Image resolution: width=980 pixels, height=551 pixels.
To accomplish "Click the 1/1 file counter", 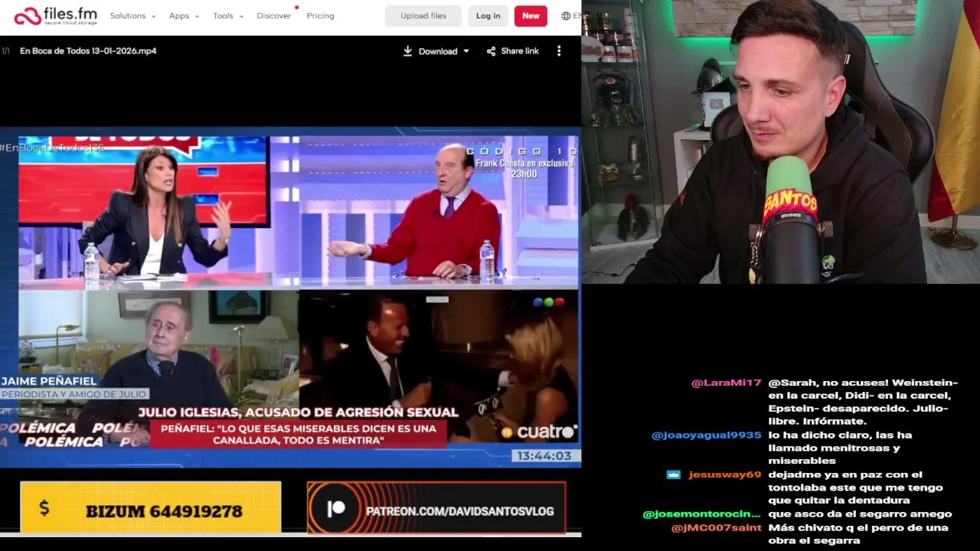I will 5,51.
